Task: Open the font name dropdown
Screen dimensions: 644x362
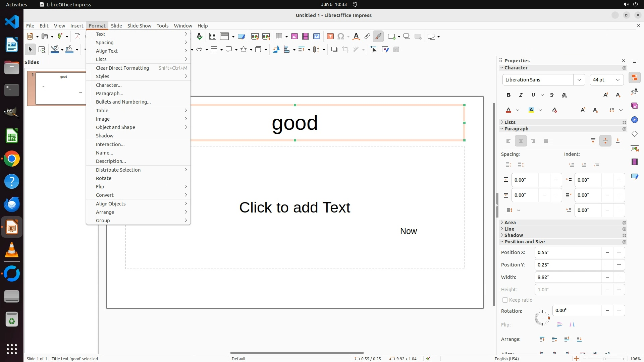Action: coord(579,80)
